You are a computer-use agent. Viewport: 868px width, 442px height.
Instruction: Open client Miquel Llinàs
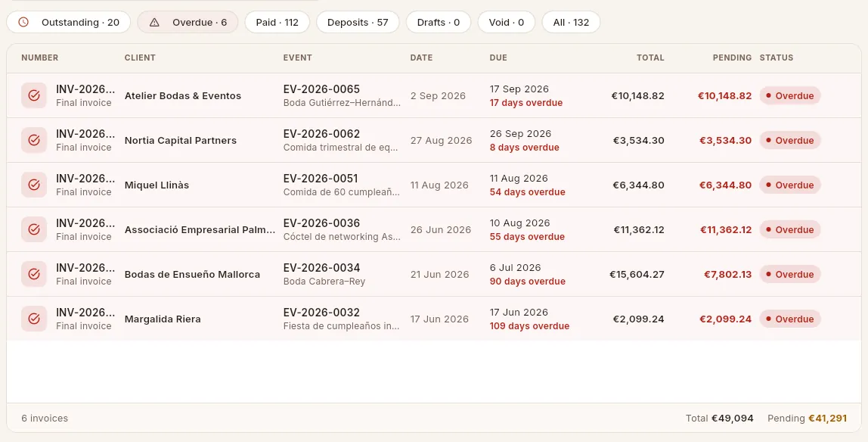pyautogui.click(x=157, y=185)
